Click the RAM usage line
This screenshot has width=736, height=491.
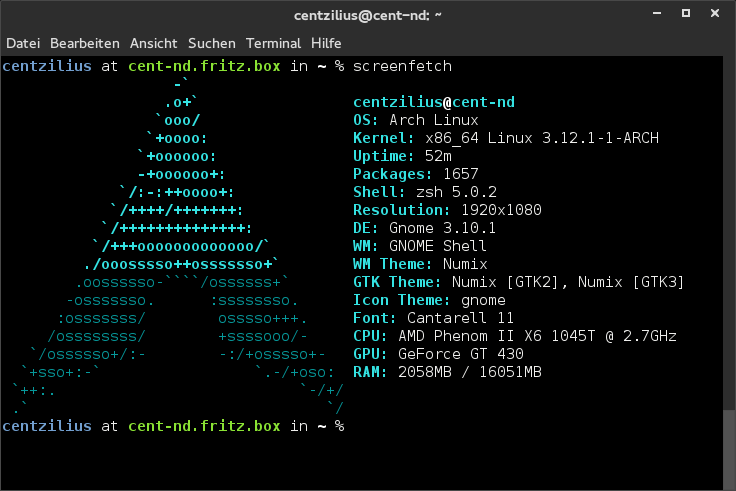(448, 372)
